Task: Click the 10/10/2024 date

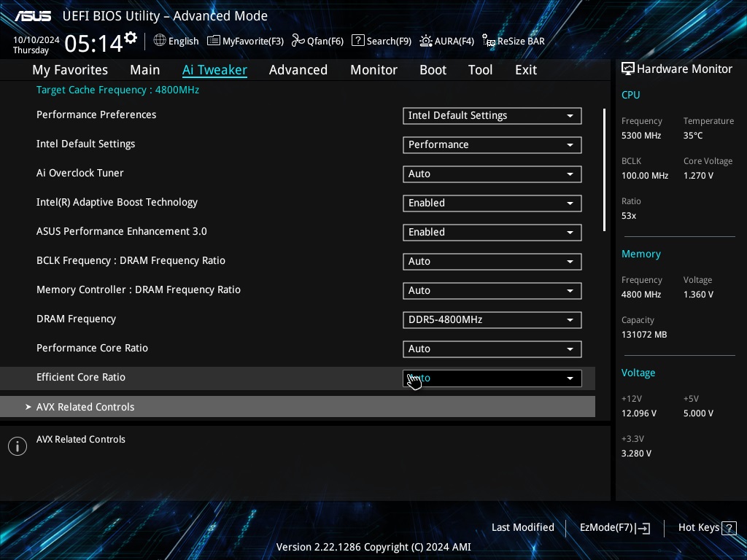Action: pyautogui.click(x=36, y=39)
